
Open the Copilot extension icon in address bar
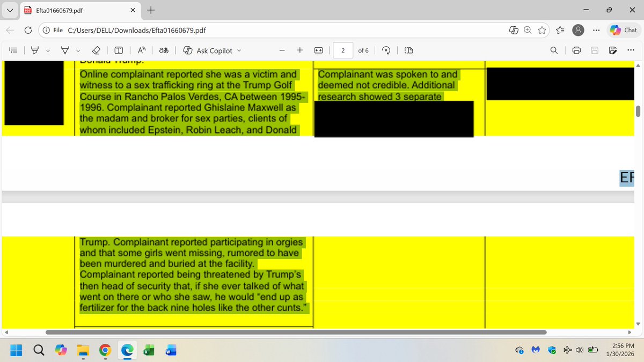pos(514,31)
